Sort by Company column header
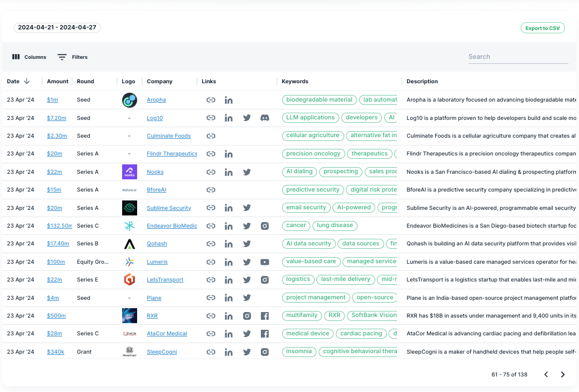Screen dimensions: 579x392 (x=159, y=81)
